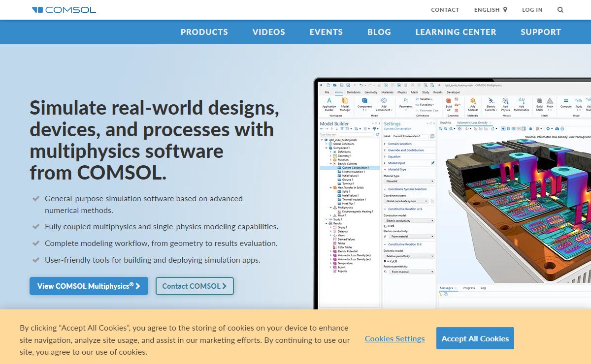Switch to Log tab in app screenshot
The height and width of the screenshot is (364, 591).
tap(483, 288)
